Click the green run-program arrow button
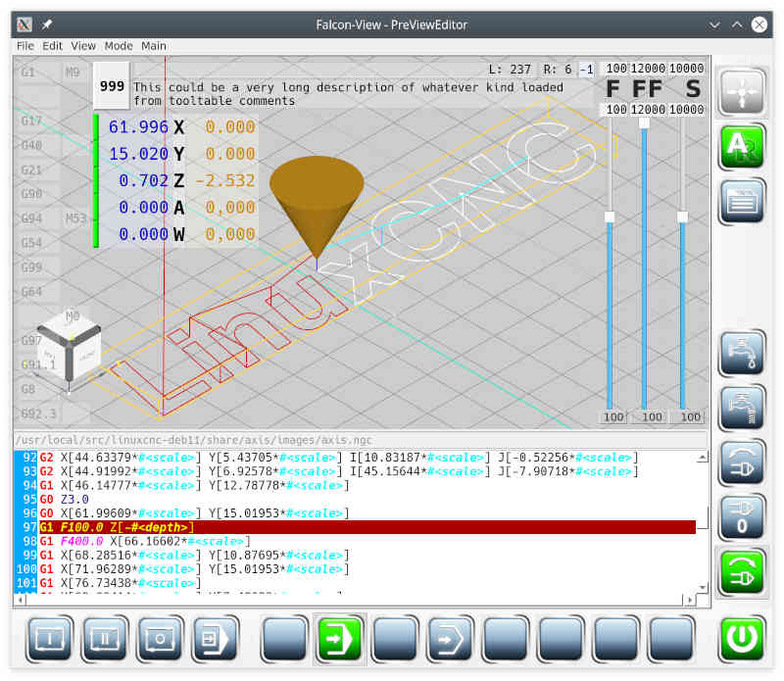 [x=340, y=639]
